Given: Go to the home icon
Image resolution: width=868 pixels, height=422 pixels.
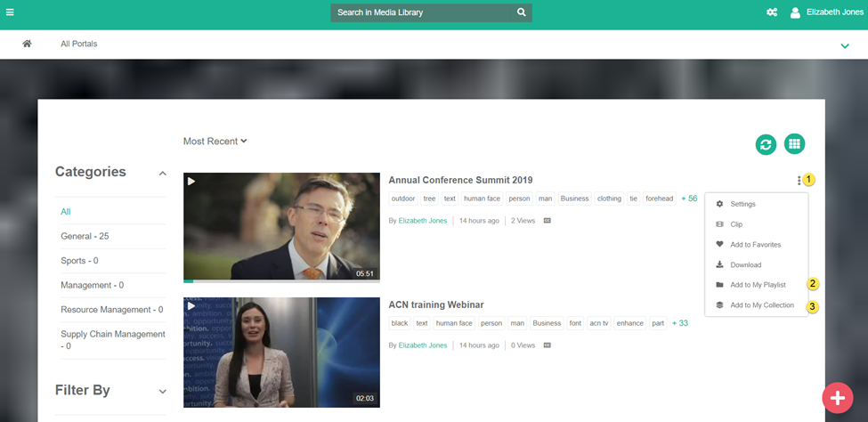Looking at the screenshot, I should pos(28,44).
